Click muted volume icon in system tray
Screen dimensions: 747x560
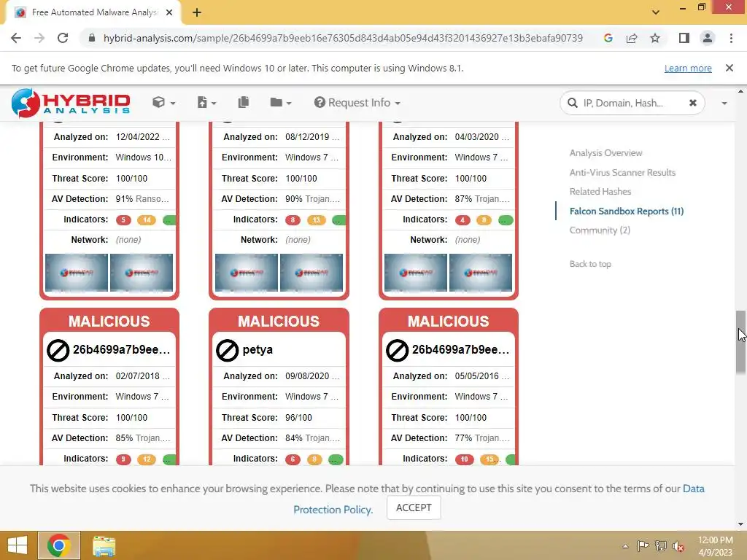(678, 546)
